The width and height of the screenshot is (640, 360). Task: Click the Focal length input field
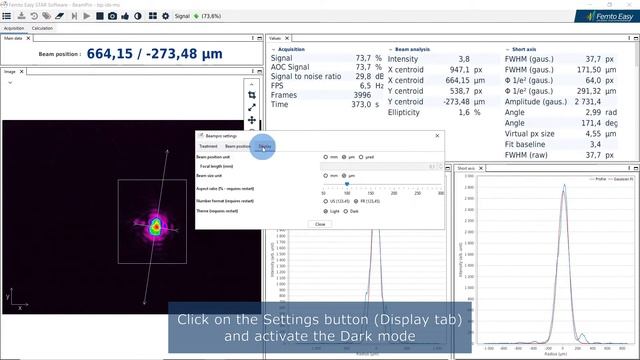(382, 166)
